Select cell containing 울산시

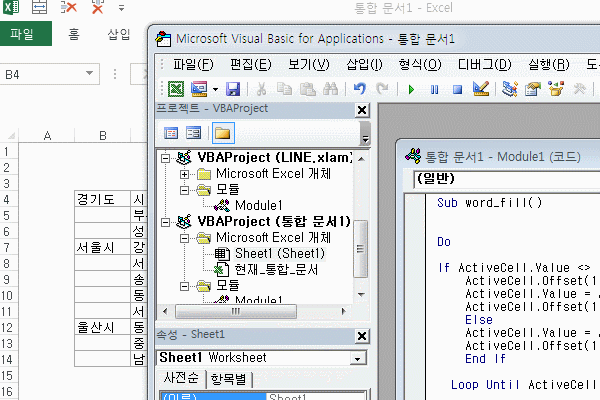[102, 327]
